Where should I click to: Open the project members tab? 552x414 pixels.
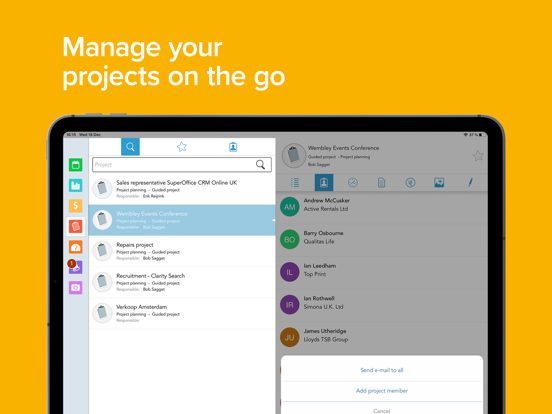[324, 182]
